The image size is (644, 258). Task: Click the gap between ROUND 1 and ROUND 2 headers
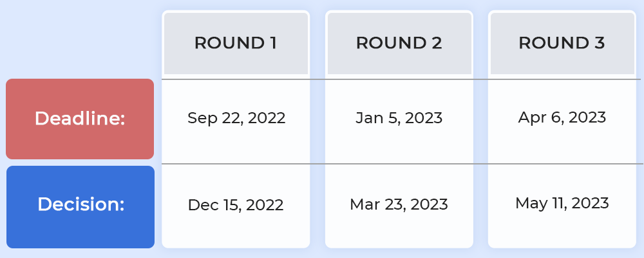(317, 43)
